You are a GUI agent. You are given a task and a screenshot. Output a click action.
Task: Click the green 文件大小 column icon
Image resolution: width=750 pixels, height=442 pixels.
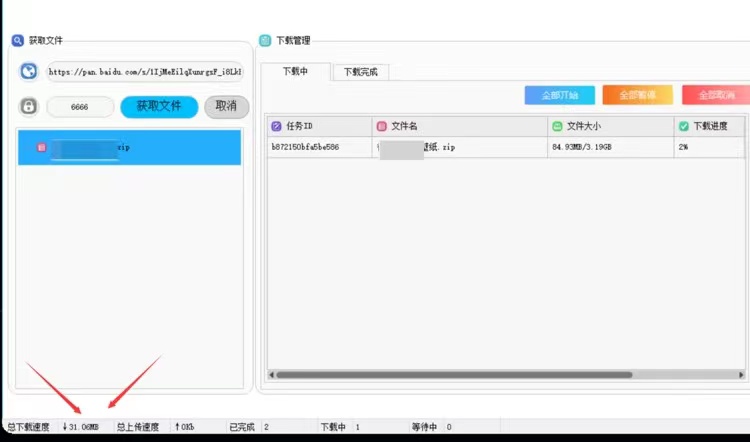[557, 126]
